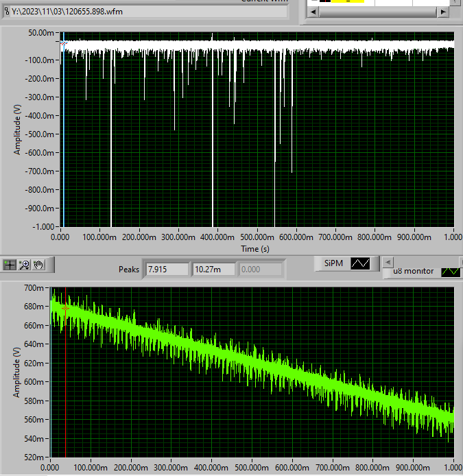Click the red cursor line in bottom graph
Image resolution: width=463 pixels, height=476 pixels.
coord(66,379)
